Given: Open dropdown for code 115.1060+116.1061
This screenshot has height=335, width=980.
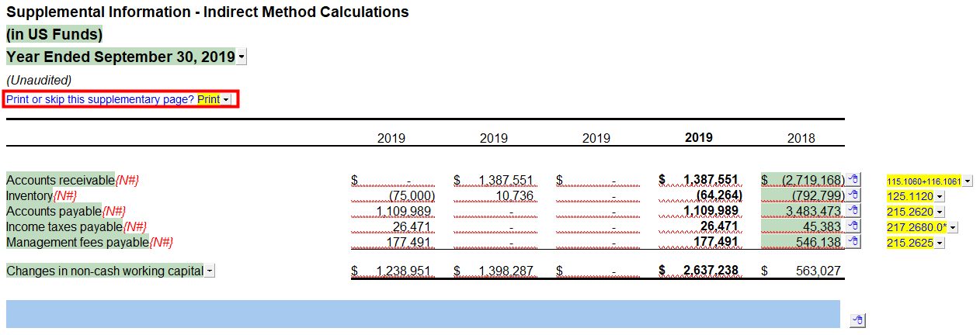Looking at the screenshot, I should coord(967,181).
